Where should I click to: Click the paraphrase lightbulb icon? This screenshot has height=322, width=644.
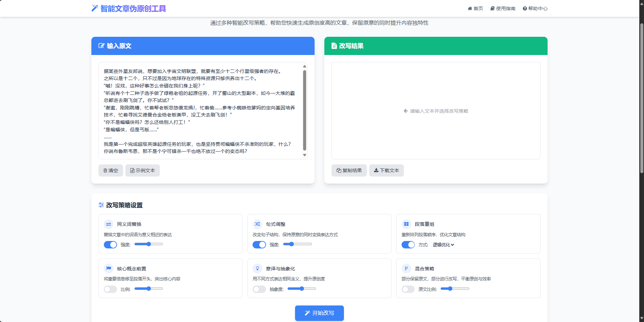click(257, 269)
